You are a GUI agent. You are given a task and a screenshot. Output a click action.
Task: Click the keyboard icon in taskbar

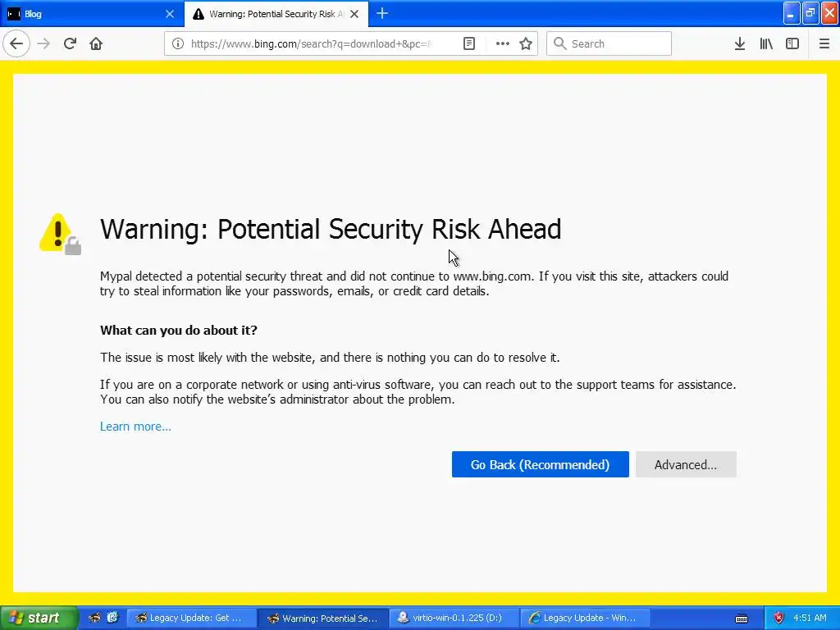click(x=742, y=619)
